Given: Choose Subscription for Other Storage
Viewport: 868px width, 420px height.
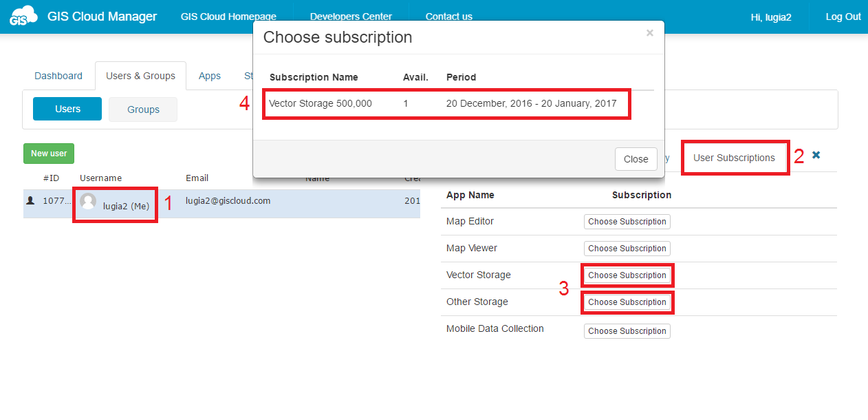Looking at the screenshot, I should 627,302.
